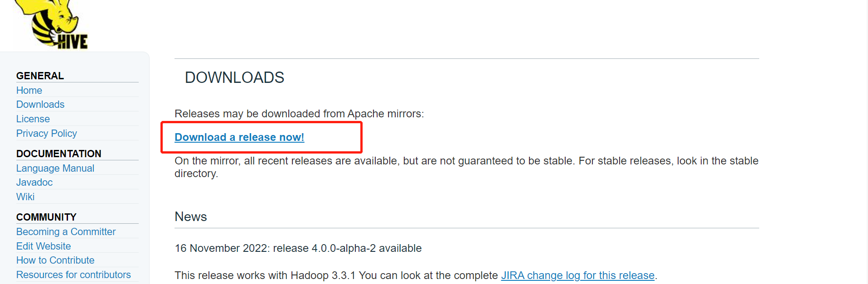Click the Download a release now! link
Screen dimensions: 868x284
click(239, 137)
